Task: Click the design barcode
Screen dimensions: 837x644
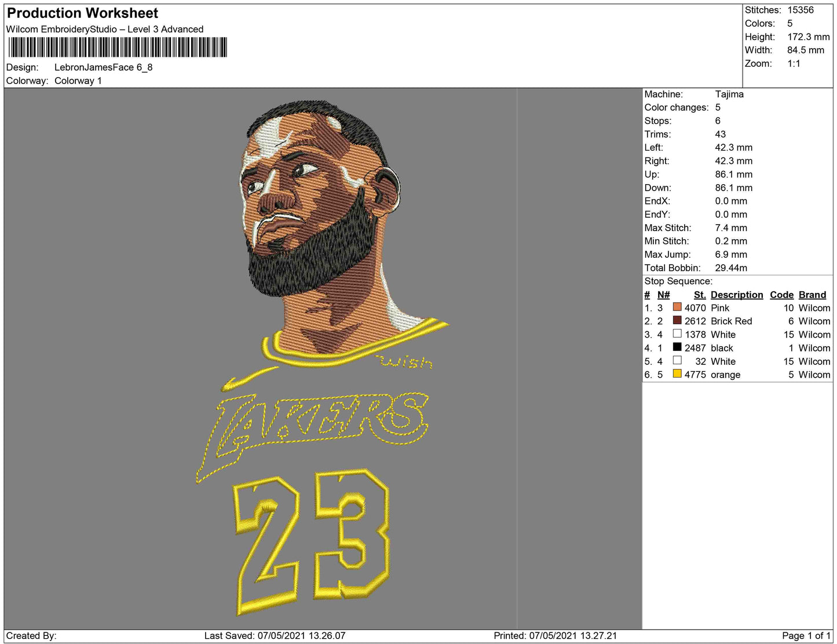Action: [116, 46]
